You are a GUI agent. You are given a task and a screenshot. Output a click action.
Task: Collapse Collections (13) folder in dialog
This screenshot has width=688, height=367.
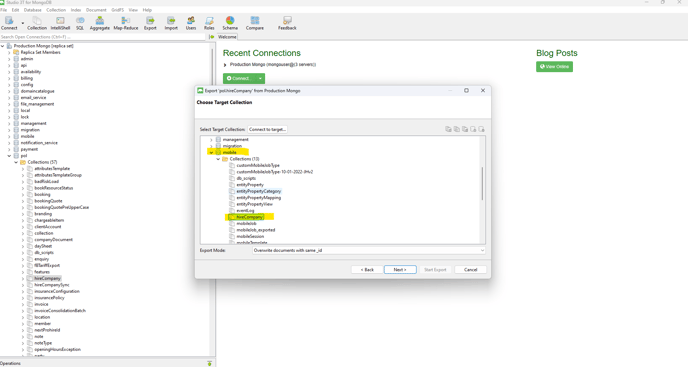click(218, 159)
